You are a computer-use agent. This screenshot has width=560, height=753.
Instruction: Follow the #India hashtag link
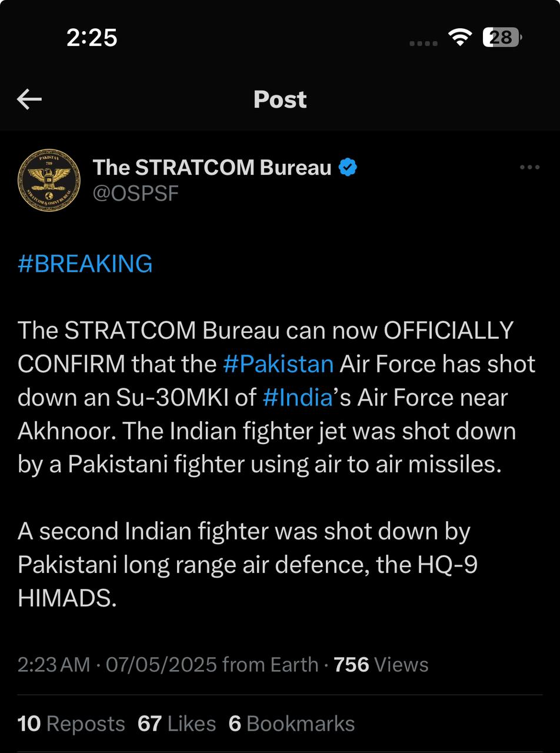298,398
